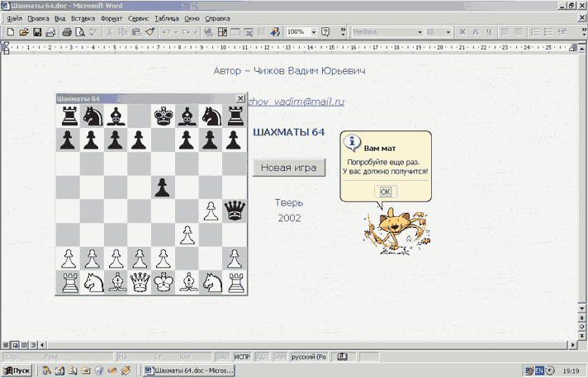Click OK in the Вам мат balloon
588x378 pixels.
[x=384, y=191]
